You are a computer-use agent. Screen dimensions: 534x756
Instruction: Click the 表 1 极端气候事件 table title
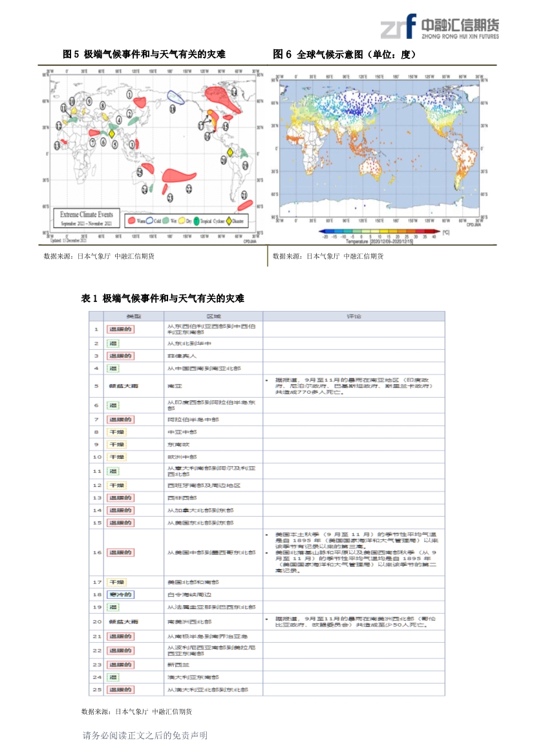162,298
